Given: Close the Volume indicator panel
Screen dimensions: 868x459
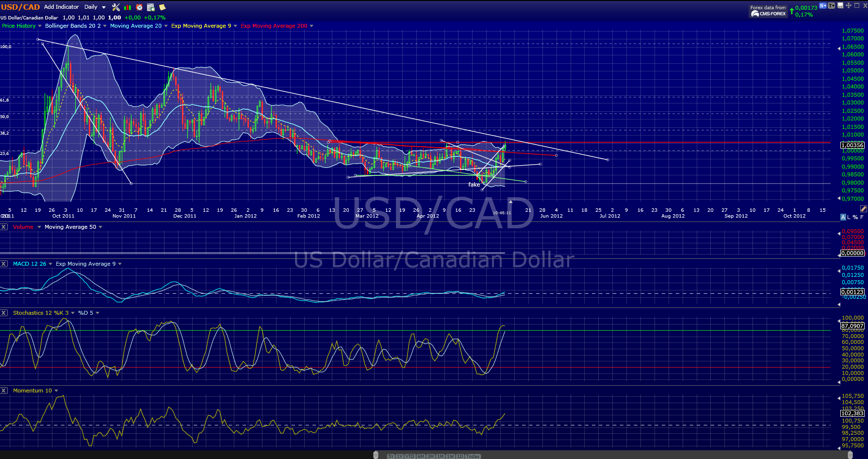Looking at the screenshot, I should 4,227.
